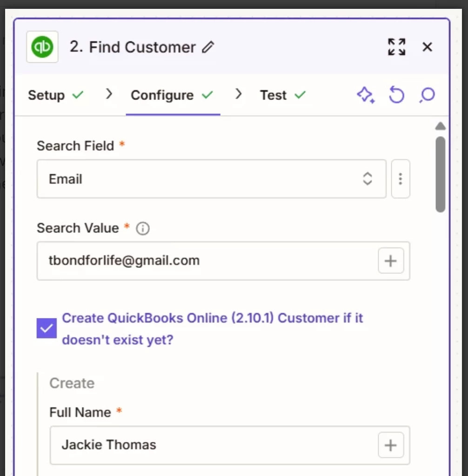Viewport: 468px width, 476px height.
Task: Click the 'Full Name' label text
Action: (x=80, y=412)
